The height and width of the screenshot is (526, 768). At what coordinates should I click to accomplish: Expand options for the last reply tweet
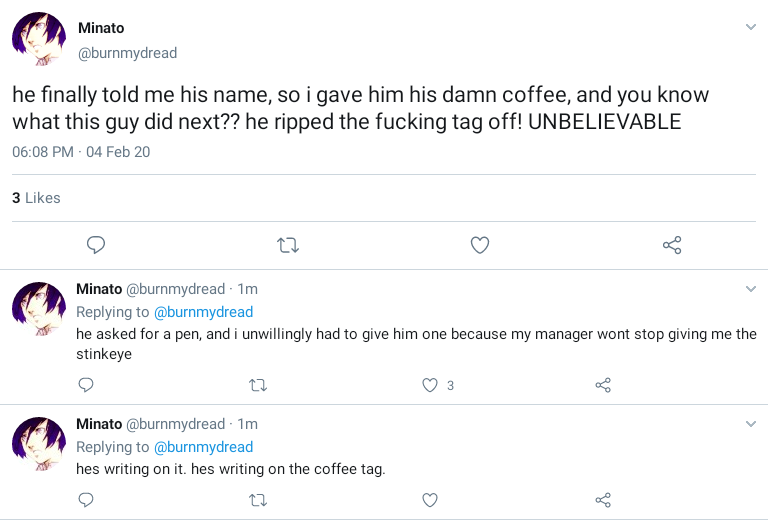751,424
